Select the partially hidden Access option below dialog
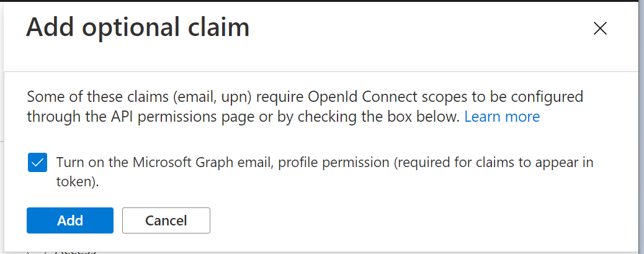The width and height of the screenshot is (644, 254). pos(74,252)
